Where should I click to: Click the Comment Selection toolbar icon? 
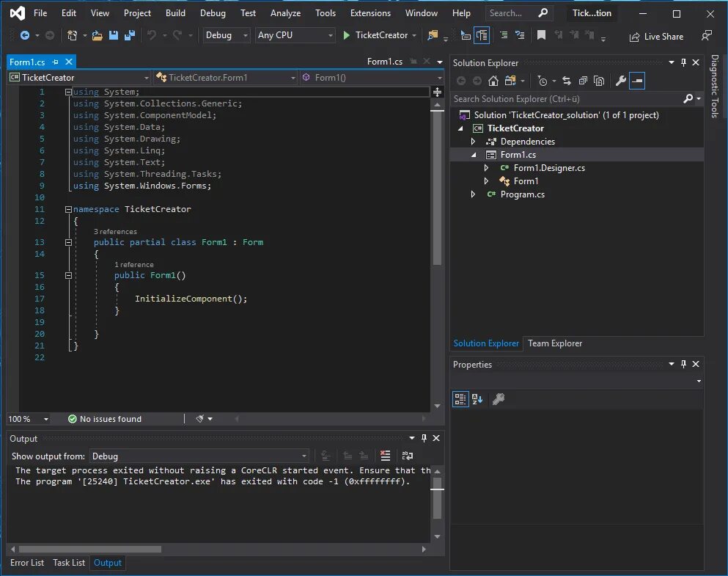[x=504, y=34]
